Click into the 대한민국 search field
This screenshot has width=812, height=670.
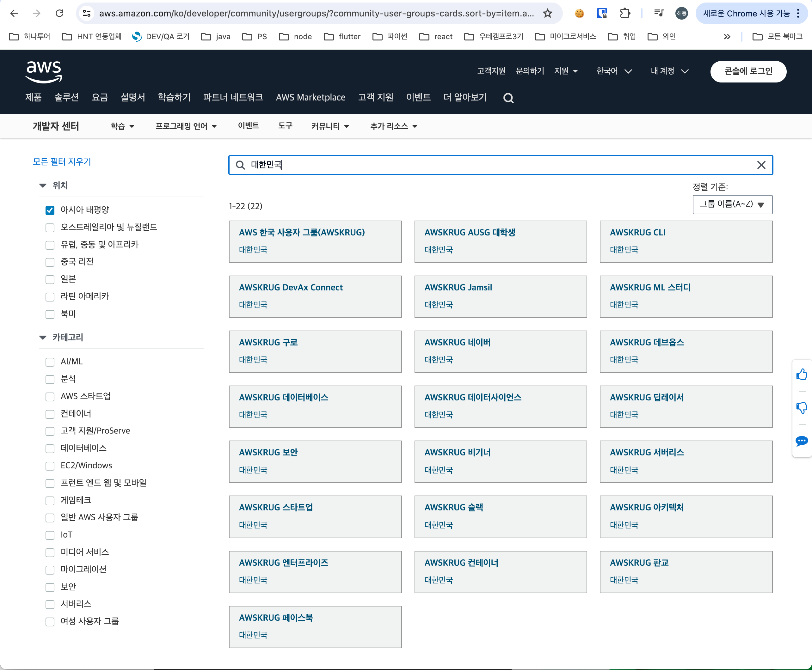(x=501, y=165)
